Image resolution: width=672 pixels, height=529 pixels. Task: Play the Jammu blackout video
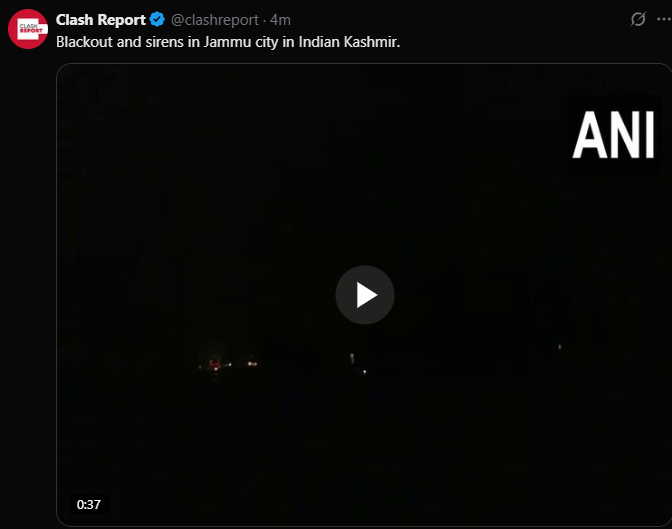click(x=365, y=295)
